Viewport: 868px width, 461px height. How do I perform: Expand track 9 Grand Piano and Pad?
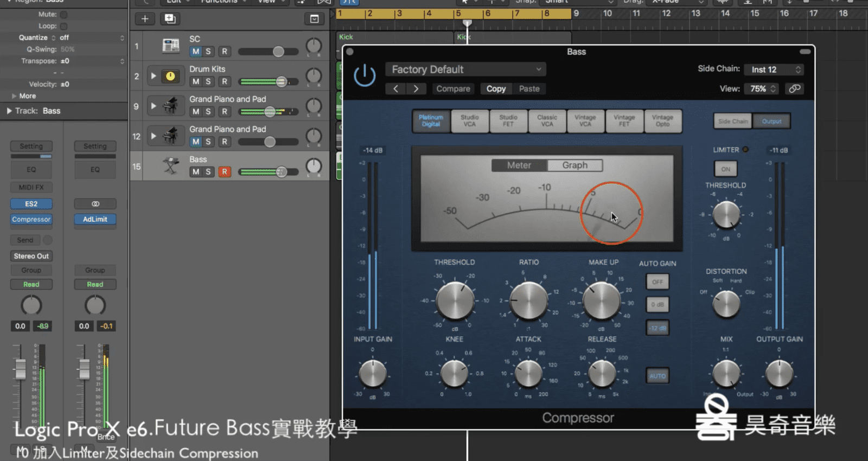tap(154, 106)
